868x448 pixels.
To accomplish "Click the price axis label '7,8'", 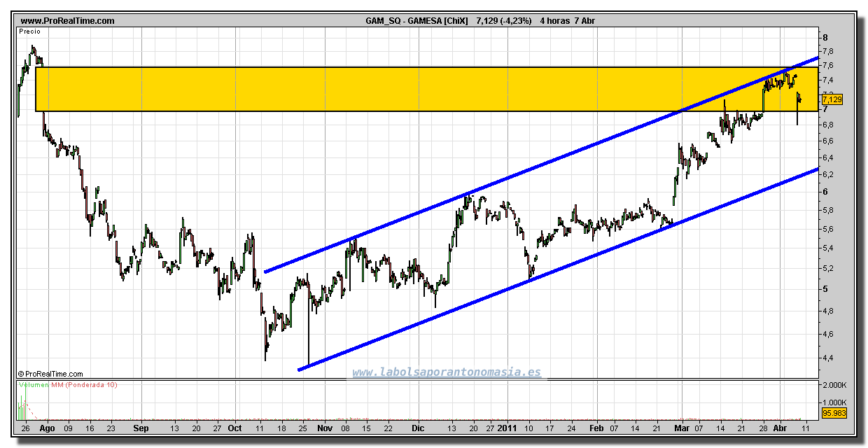I will pos(828,52).
